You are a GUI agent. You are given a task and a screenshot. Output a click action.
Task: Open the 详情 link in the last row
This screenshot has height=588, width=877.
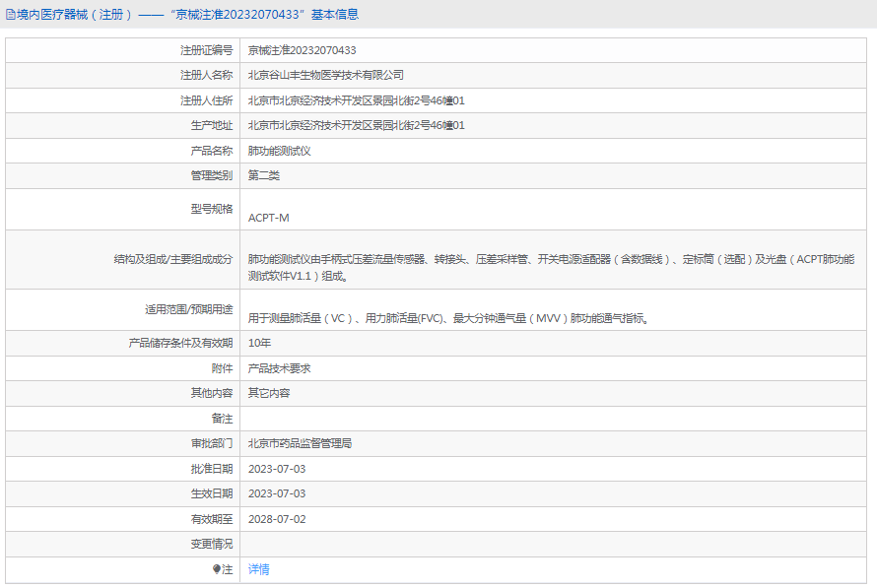258,569
